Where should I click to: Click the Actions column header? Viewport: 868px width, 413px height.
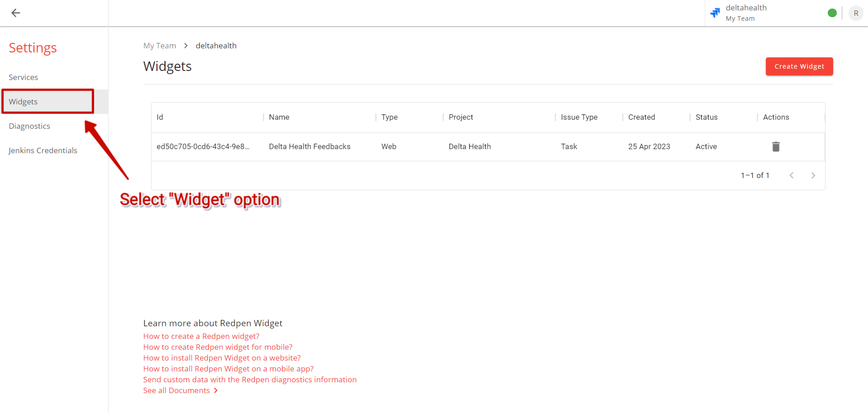(776, 117)
